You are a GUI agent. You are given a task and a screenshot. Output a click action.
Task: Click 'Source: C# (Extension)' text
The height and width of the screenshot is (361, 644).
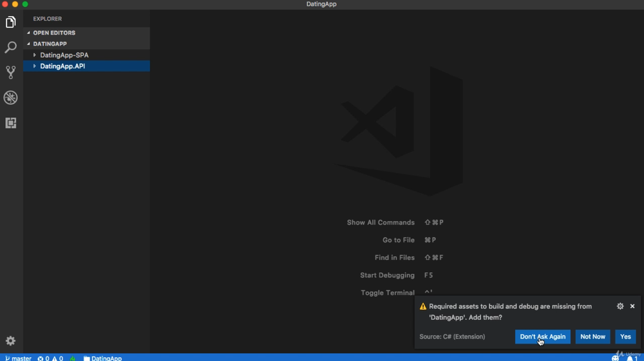(x=452, y=337)
